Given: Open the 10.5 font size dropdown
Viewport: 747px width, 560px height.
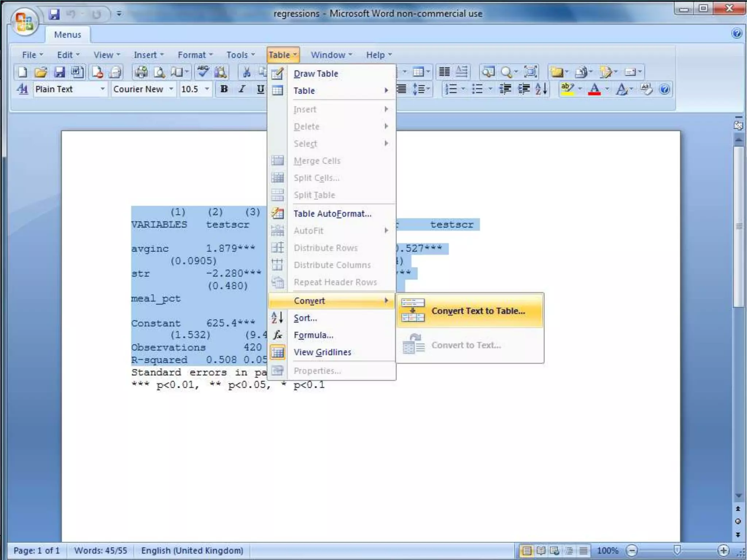Looking at the screenshot, I should coord(207,89).
